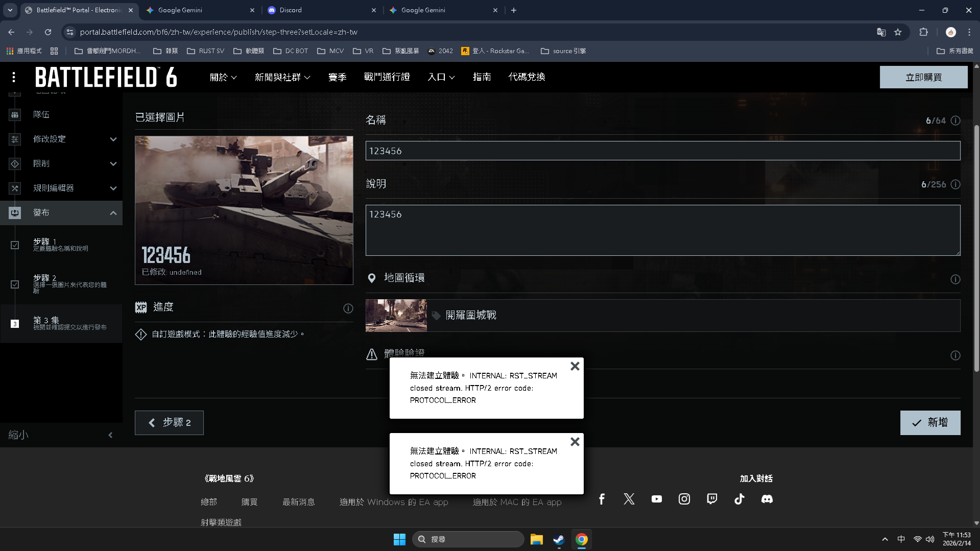This screenshot has height=551, width=980.
Task: Click the 新增 submit button
Action: (x=930, y=423)
